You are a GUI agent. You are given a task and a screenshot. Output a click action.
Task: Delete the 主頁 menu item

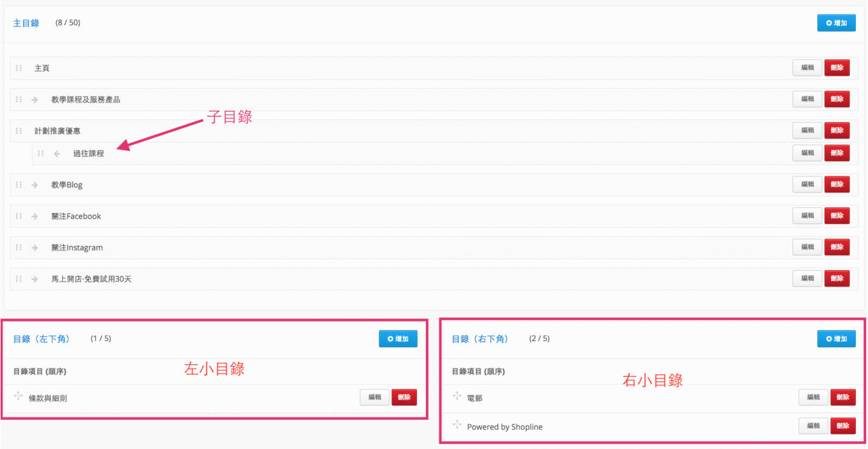click(837, 68)
